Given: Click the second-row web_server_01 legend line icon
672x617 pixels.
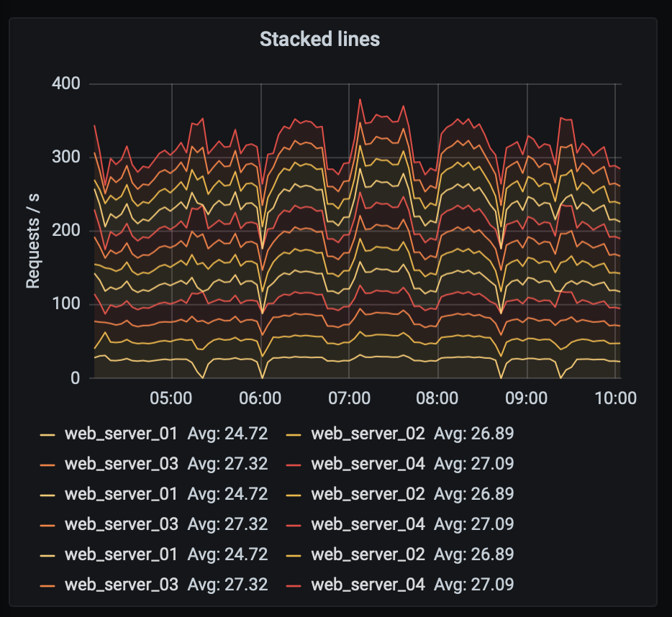Looking at the screenshot, I should tap(47, 494).
